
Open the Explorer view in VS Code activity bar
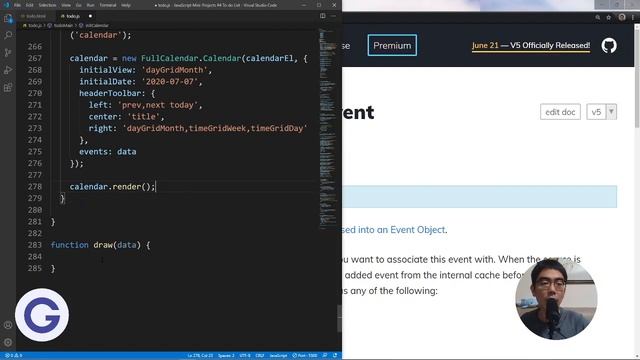coord(8,19)
